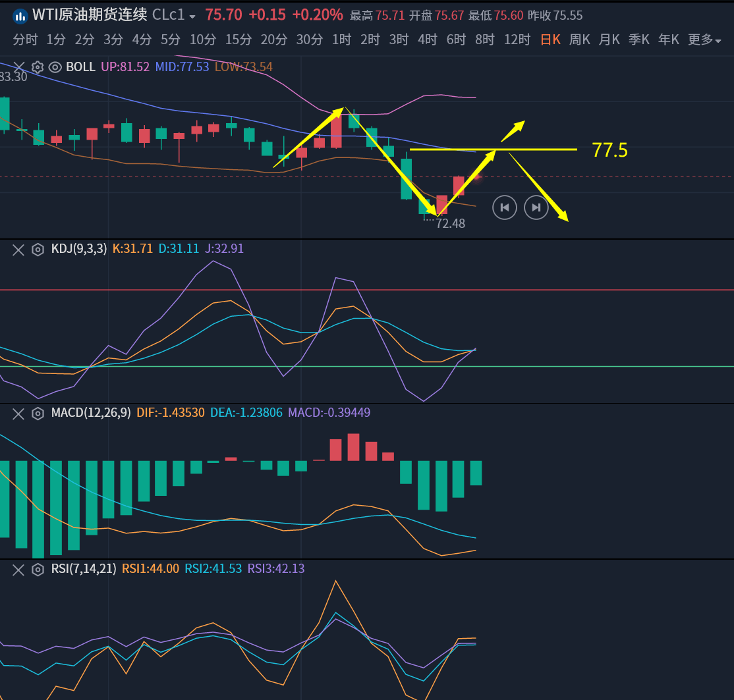Select the 8时 timeframe
734x700 pixels.
(484, 40)
